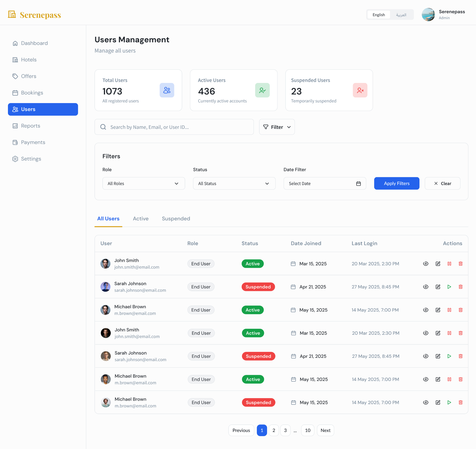This screenshot has height=449, width=476.
Task: Click trash icon for suspended Michael Brown
Action: (x=461, y=402)
